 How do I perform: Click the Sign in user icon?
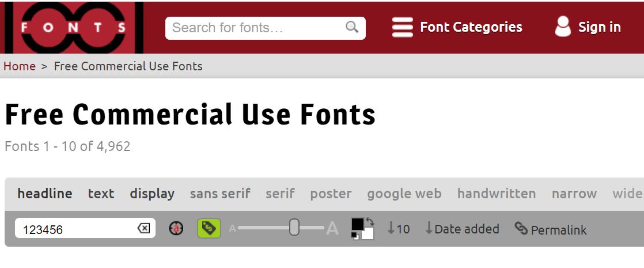click(x=562, y=27)
